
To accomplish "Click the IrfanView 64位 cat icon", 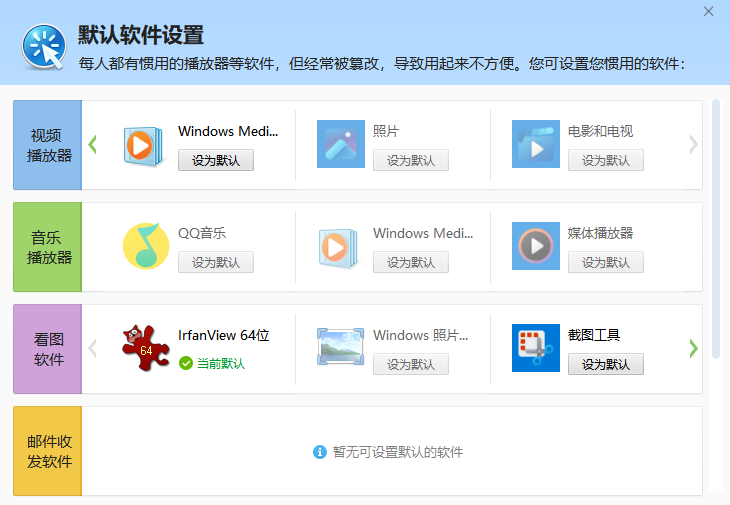I will (146, 348).
